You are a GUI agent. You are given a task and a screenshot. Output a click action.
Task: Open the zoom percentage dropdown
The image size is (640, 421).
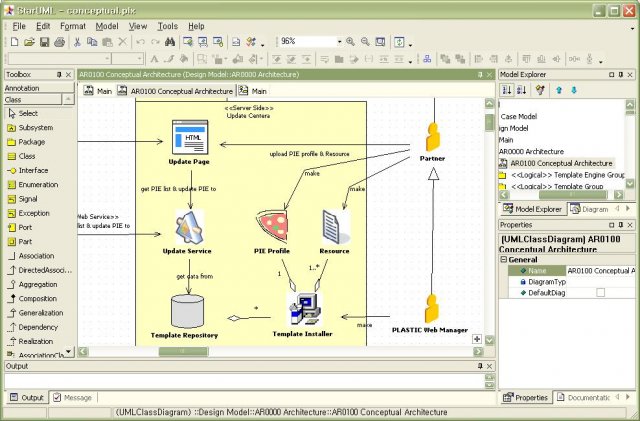[x=338, y=42]
